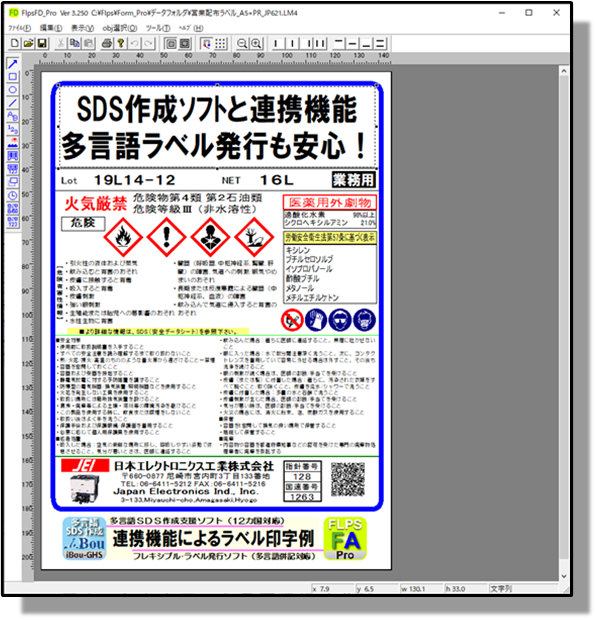Select the ellipse drawing tool

pos(13,90)
